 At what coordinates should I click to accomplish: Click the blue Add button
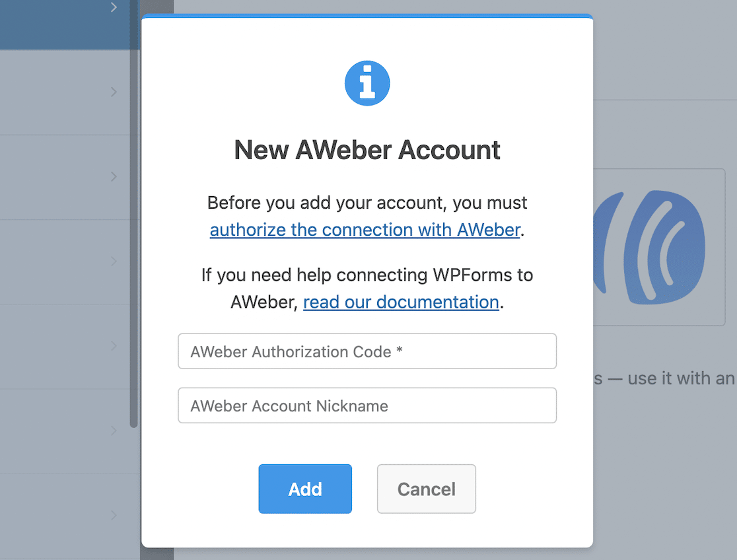click(x=305, y=489)
